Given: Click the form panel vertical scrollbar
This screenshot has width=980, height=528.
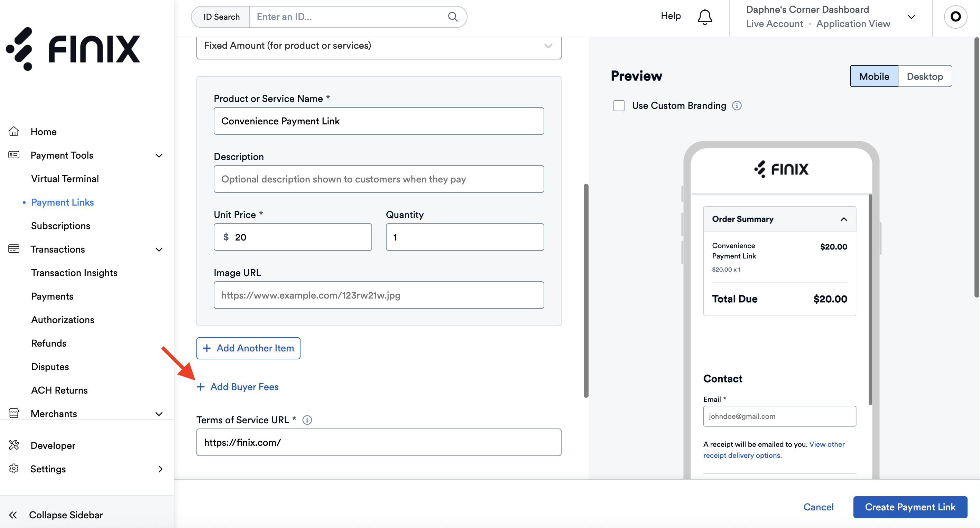Looking at the screenshot, I should coord(586,291).
